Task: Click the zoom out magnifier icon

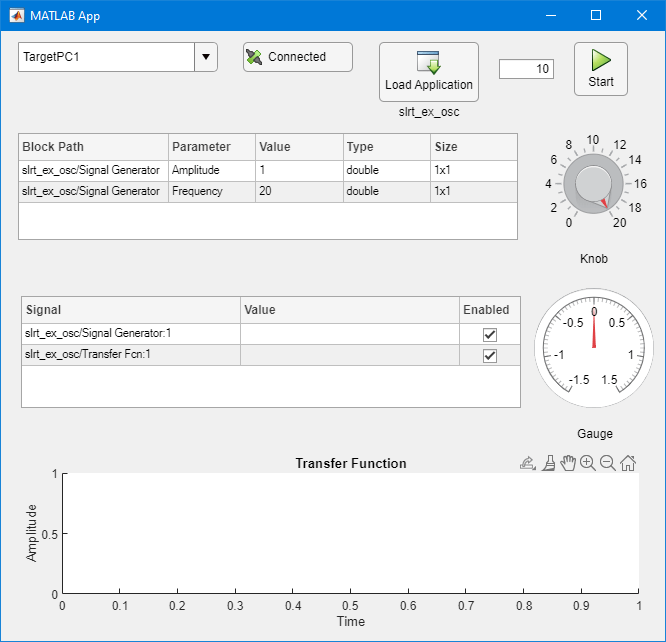Action: click(x=608, y=463)
